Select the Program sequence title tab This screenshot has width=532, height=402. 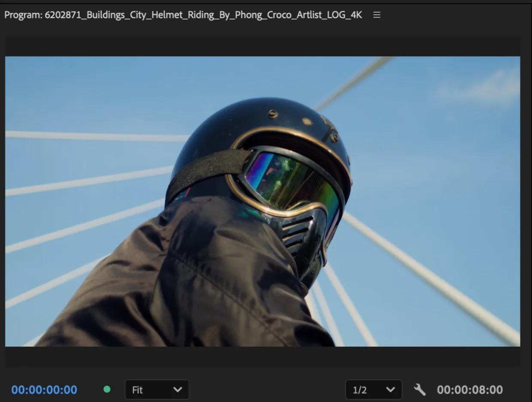183,15
